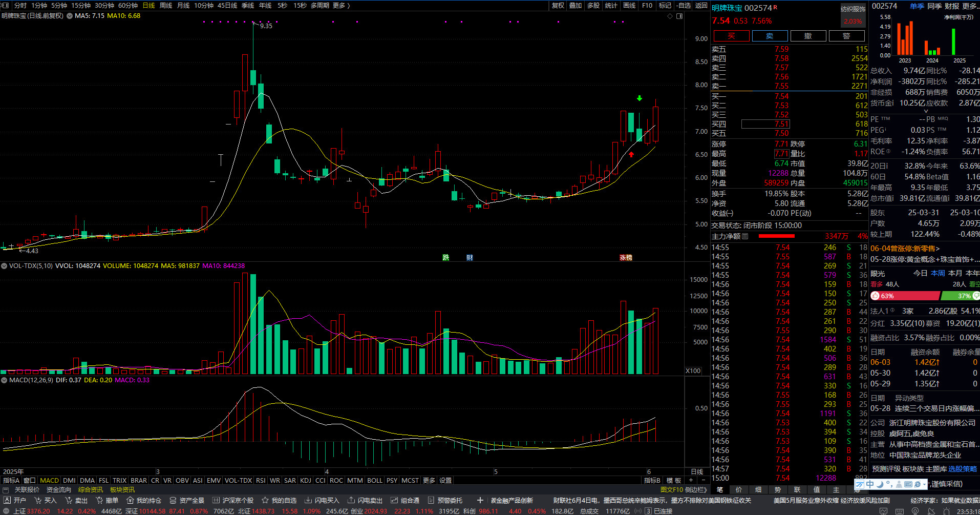The height and width of the screenshot is (515, 980).
Task: Expand 更多 in the financial summary panel
Action: [x=970, y=6]
